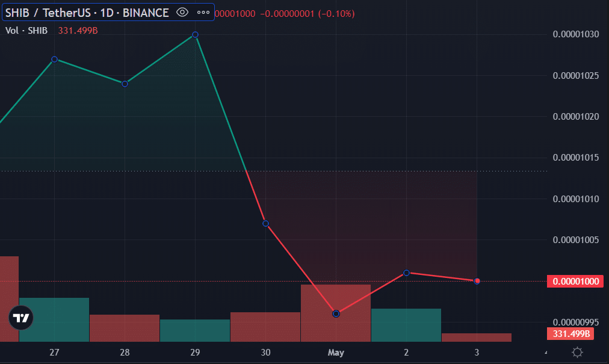Click the 0.00001015 price axis label
Viewport: 609px width, 364px height.
pyautogui.click(x=575, y=157)
